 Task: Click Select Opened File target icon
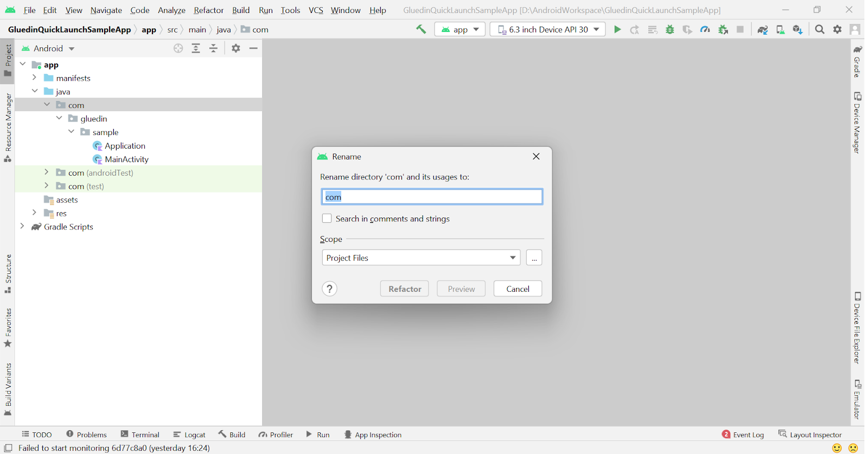coord(178,48)
